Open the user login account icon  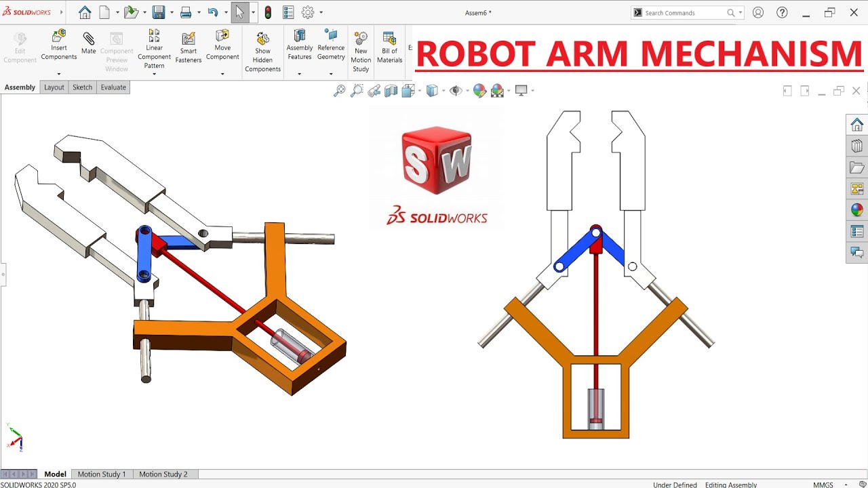click(758, 12)
